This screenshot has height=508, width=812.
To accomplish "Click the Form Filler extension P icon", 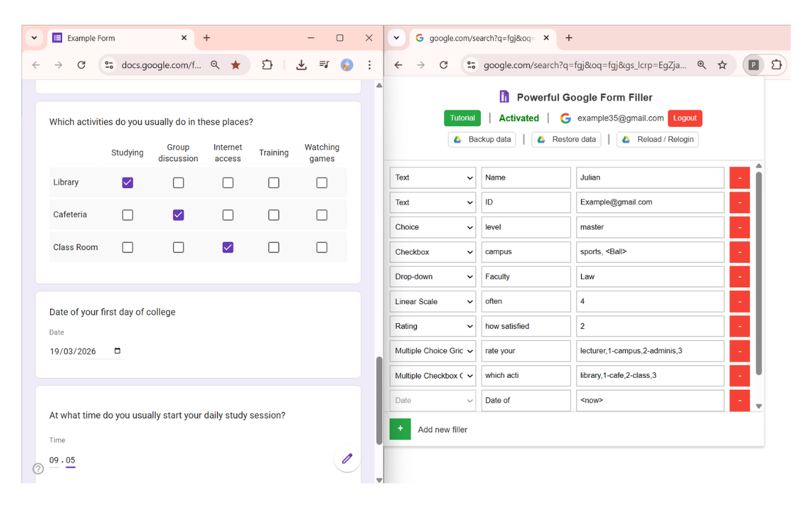I will (x=753, y=65).
